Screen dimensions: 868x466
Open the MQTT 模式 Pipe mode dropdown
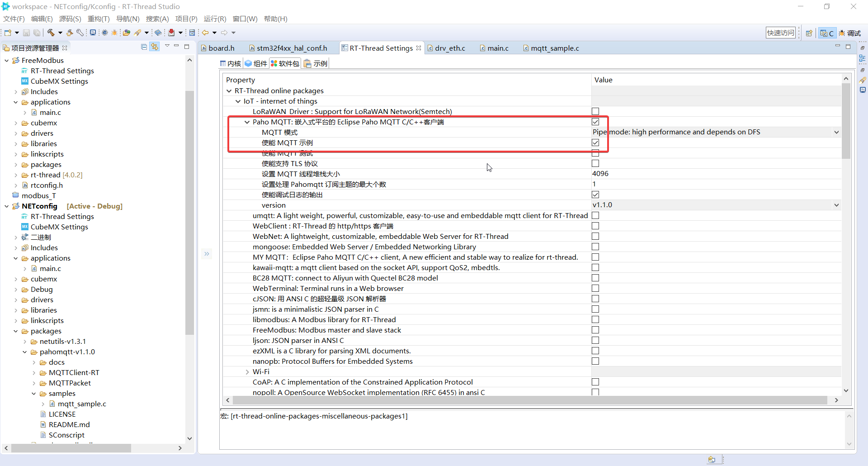pos(836,132)
